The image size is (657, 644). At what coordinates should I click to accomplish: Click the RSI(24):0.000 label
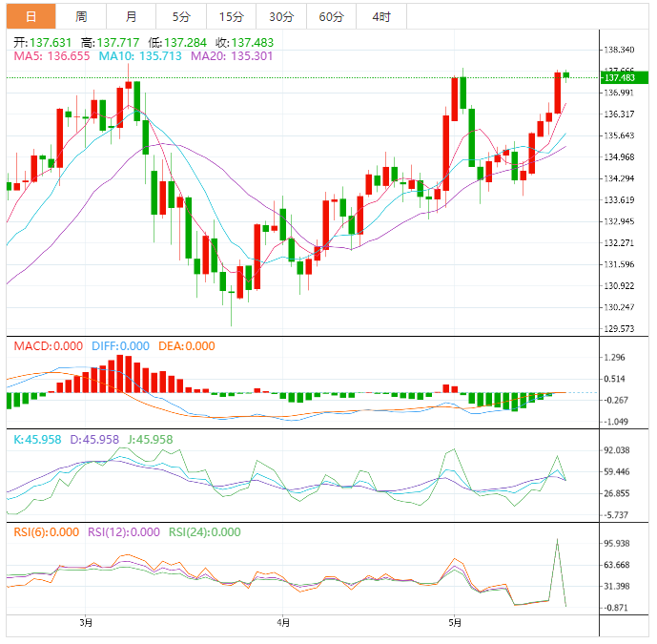204,532
